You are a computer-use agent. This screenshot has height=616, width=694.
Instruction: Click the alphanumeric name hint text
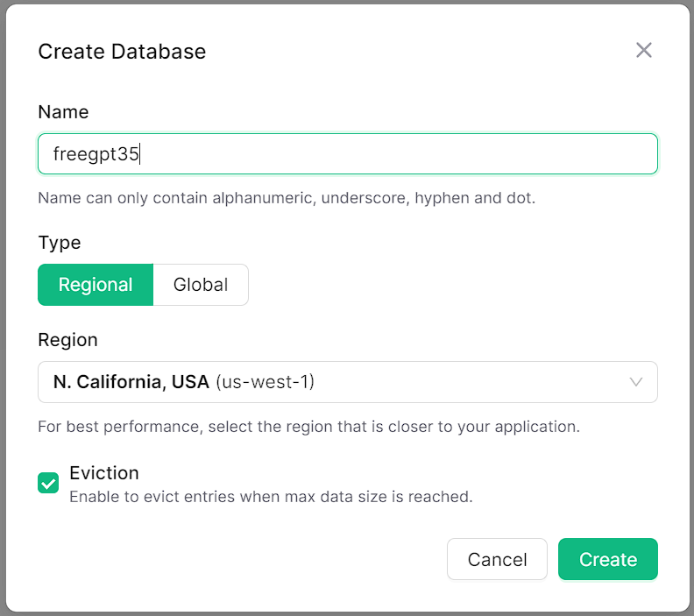(x=287, y=198)
